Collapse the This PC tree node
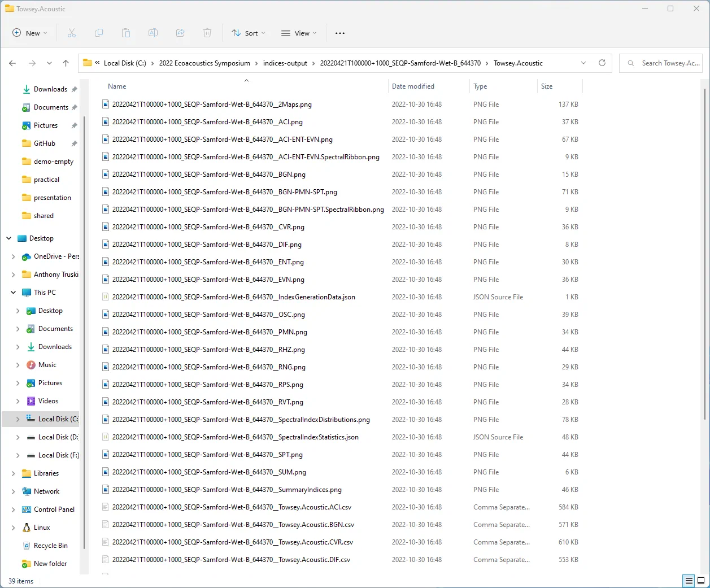This screenshot has height=588, width=710. 13,293
